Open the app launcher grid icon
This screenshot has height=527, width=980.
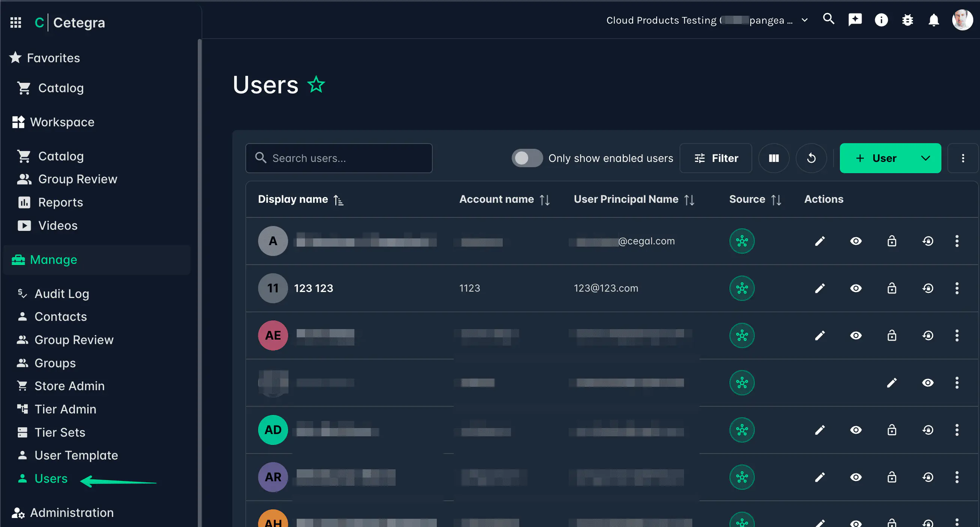pos(15,22)
